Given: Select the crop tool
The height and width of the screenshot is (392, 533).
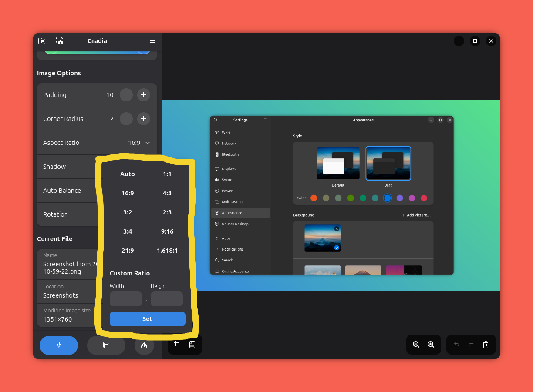Looking at the screenshot, I should (x=177, y=344).
